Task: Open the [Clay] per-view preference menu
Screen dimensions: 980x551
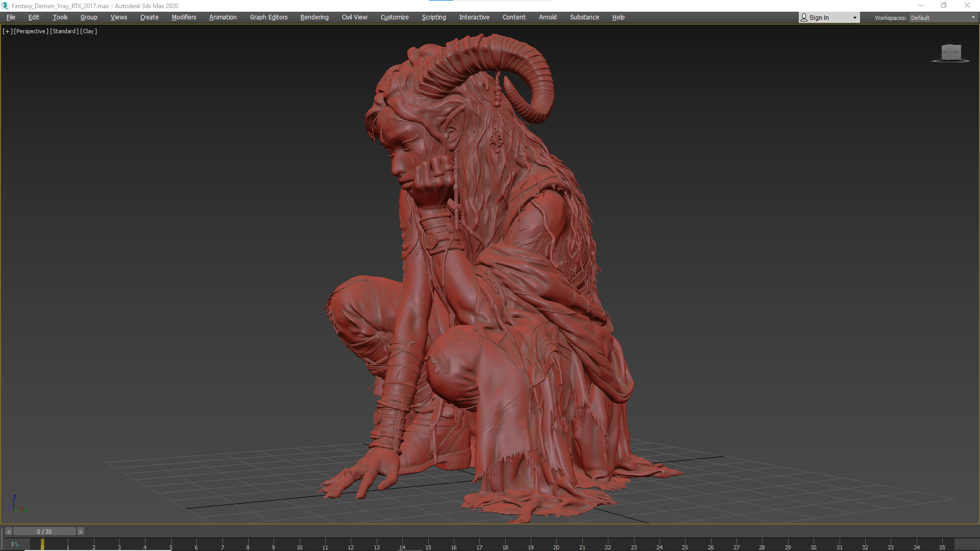Action: point(88,31)
